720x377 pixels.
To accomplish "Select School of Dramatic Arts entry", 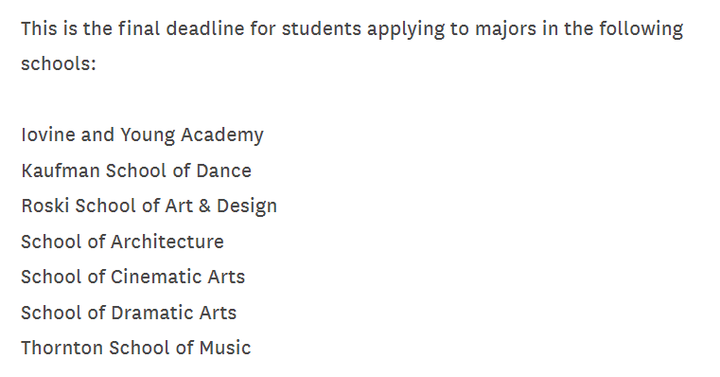I will point(129,313).
